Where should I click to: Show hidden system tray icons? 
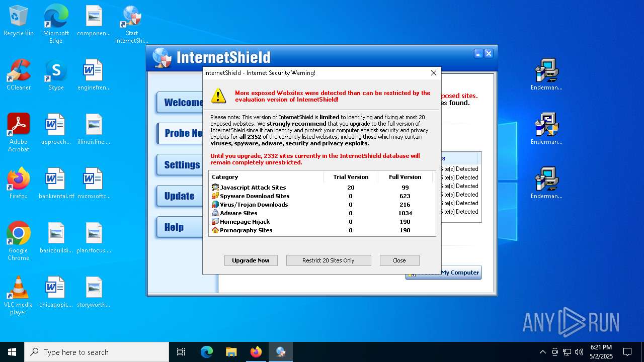[542, 352]
